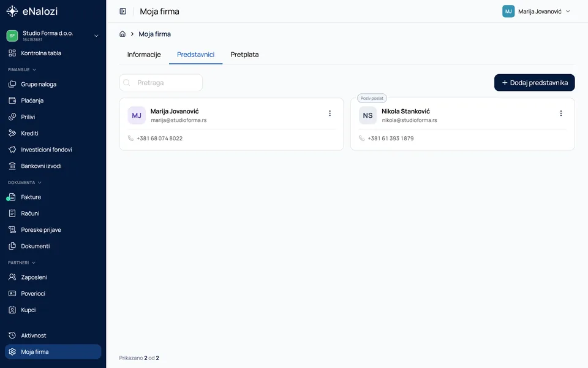Switch to the Informacije tab

coord(144,55)
